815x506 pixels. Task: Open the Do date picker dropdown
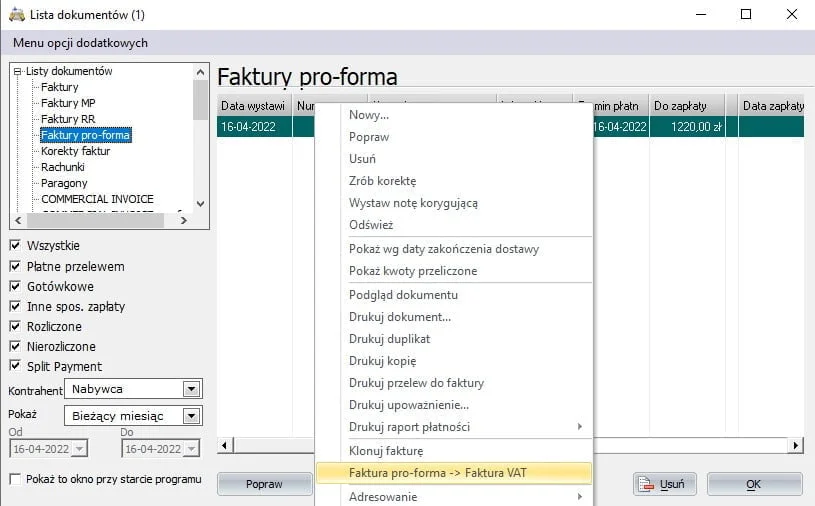(192, 448)
